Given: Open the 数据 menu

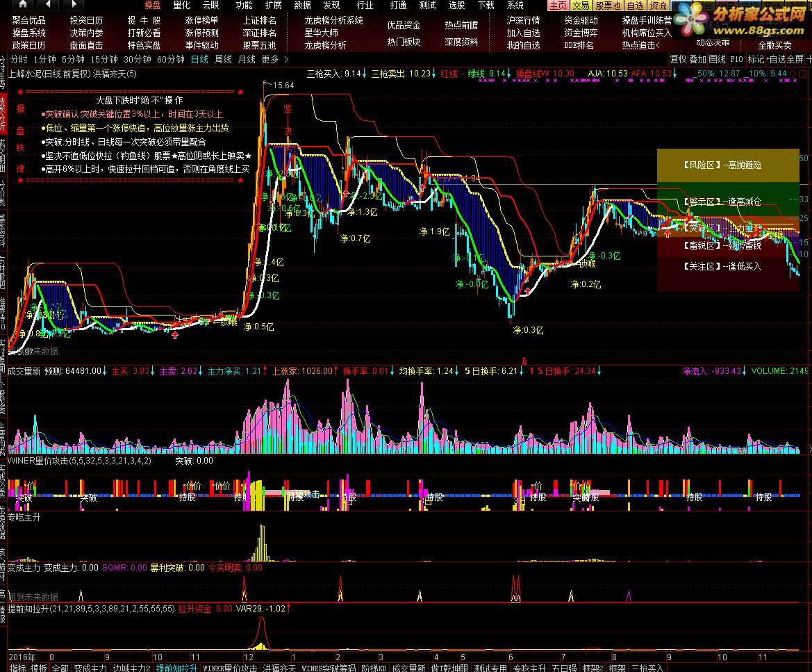Looking at the screenshot, I should point(302,5).
